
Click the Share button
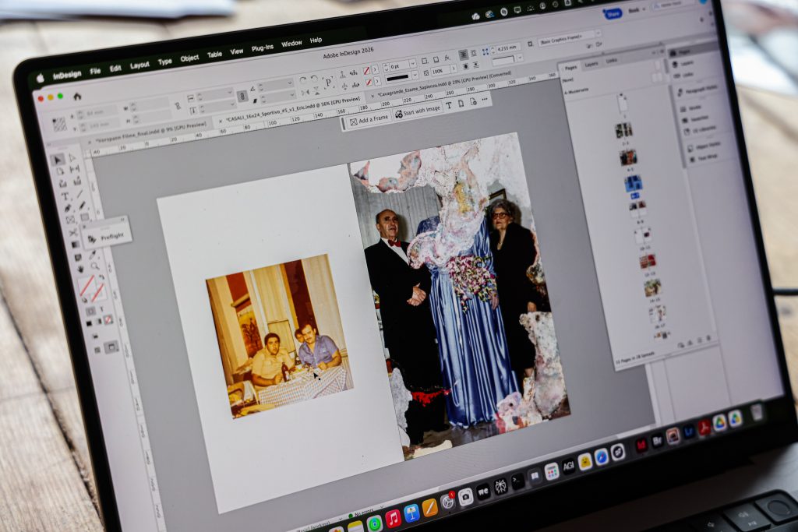pyautogui.click(x=613, y=14)
